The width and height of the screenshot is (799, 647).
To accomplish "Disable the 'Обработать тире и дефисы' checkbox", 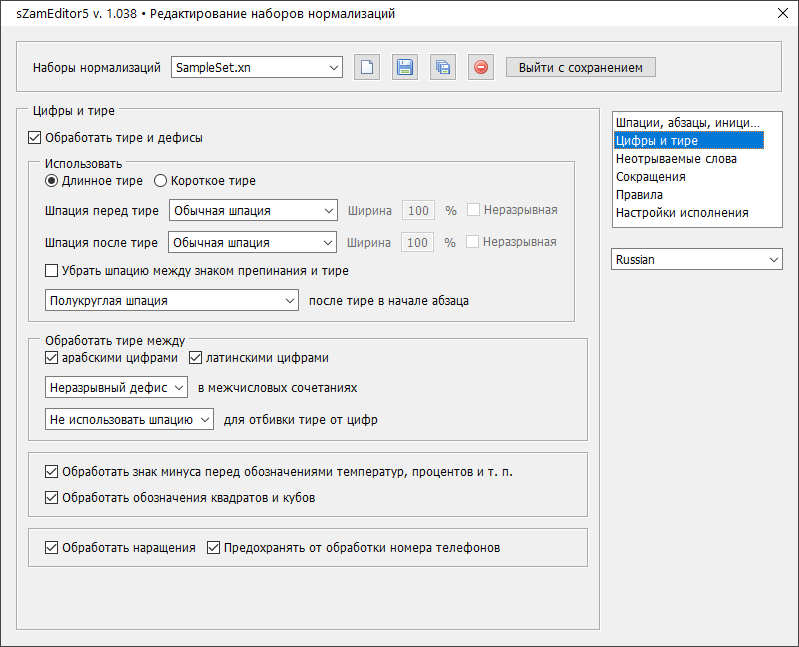I will click(35, 138).
